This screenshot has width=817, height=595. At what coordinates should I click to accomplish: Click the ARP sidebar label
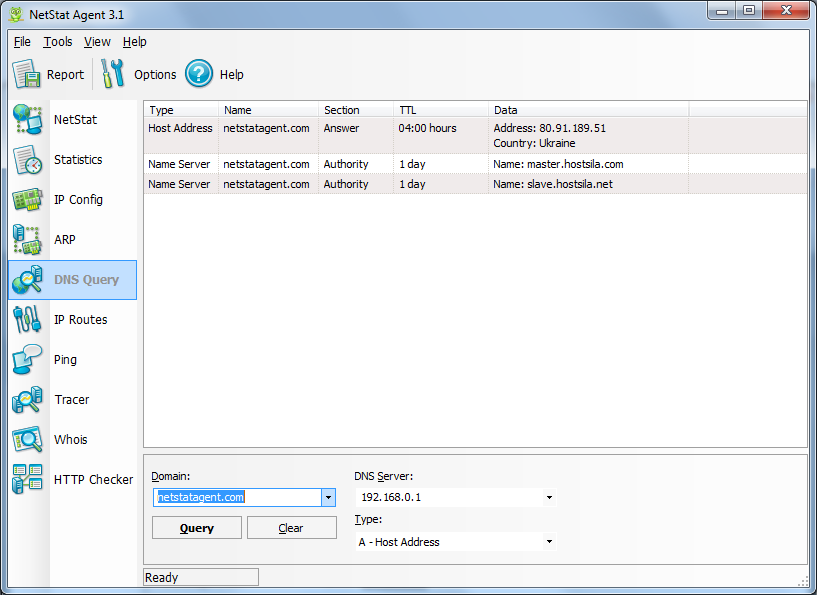coord(65,240)
